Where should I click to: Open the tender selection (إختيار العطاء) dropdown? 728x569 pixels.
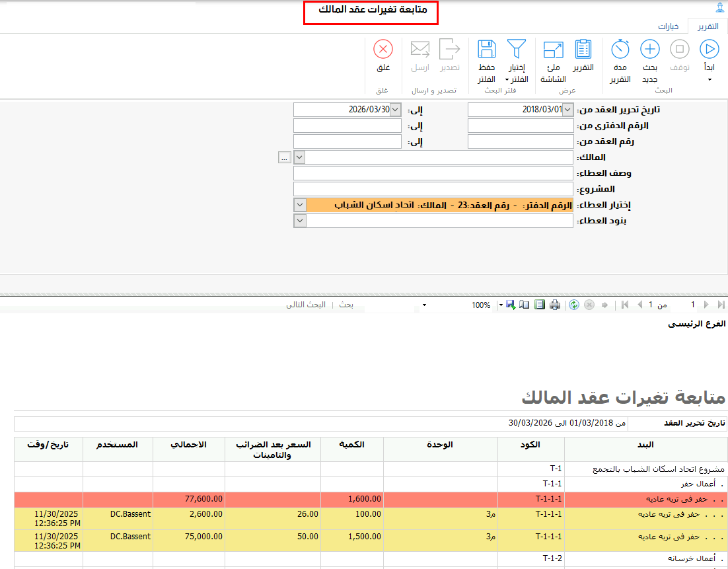(299, 205)
